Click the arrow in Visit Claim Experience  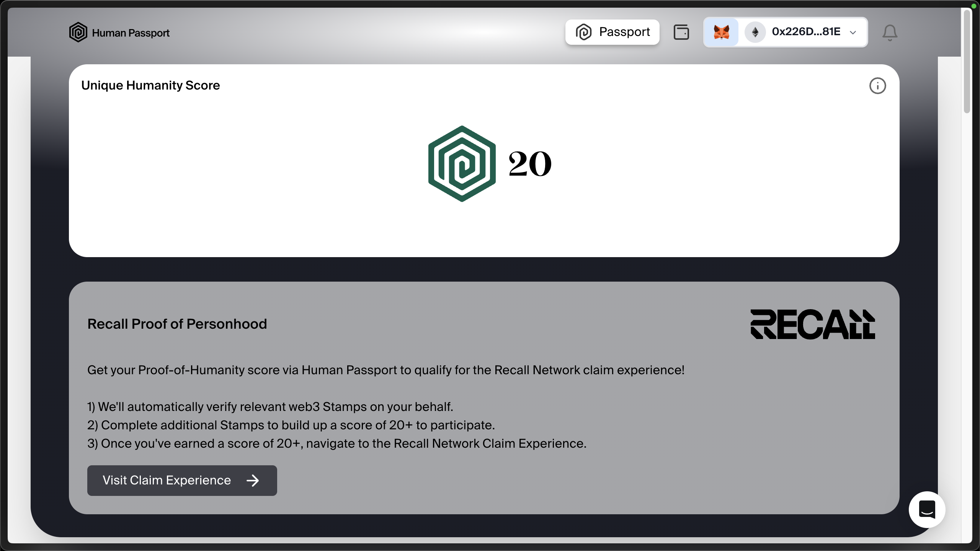click(x=253, y=481)
